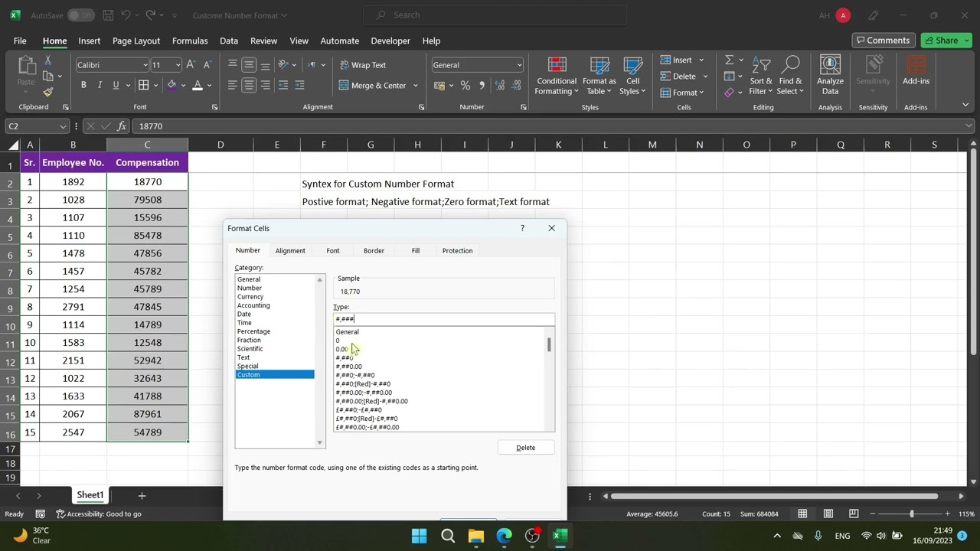Expand the Name Box dropdown arrow
The height and width of the screenshot is (551, 980).
(x=63, y=126)
